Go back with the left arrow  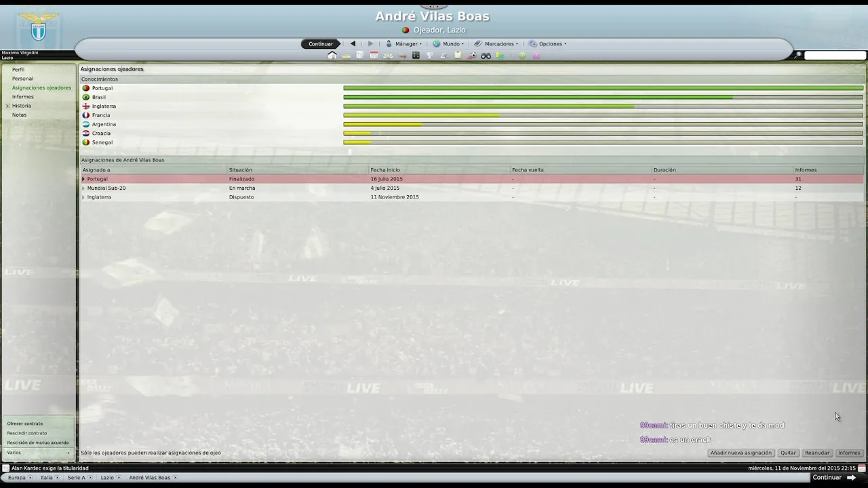coord(353,43)
